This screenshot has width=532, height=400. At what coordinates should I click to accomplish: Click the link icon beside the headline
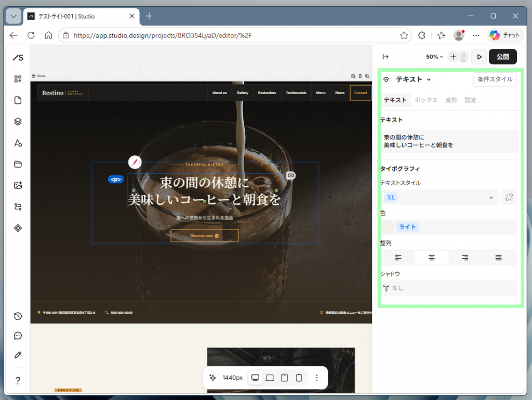click(291, 176)
